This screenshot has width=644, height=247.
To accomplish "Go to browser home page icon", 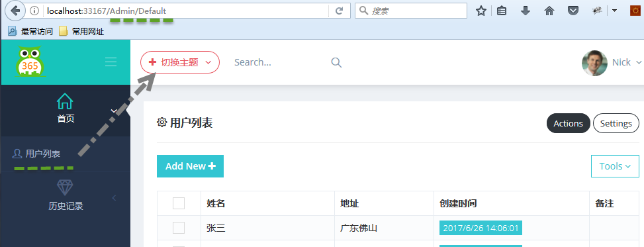I will (x=549, y=11).
